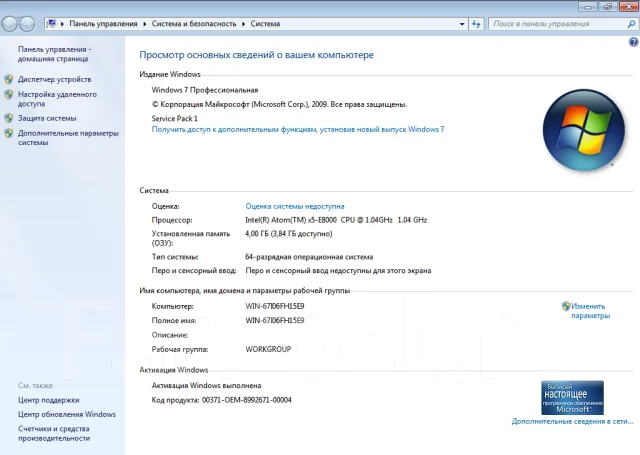Click the link to get new Windows 7 edition

298,129
